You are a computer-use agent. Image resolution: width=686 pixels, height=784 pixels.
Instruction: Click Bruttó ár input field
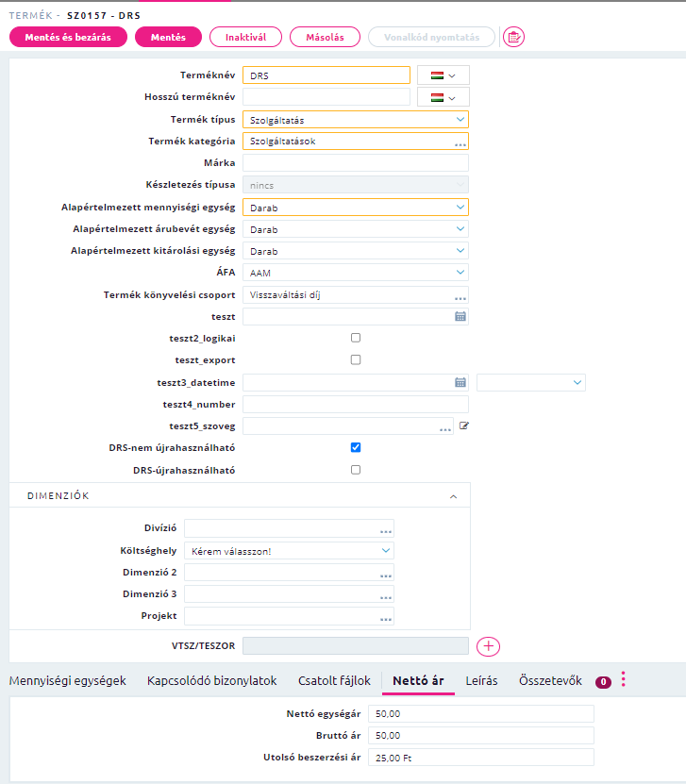tap(481, 736)
